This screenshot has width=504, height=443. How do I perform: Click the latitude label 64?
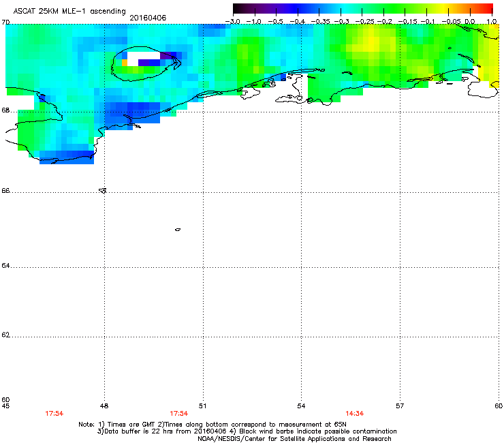pyautogui.click(x=5, y=266)
